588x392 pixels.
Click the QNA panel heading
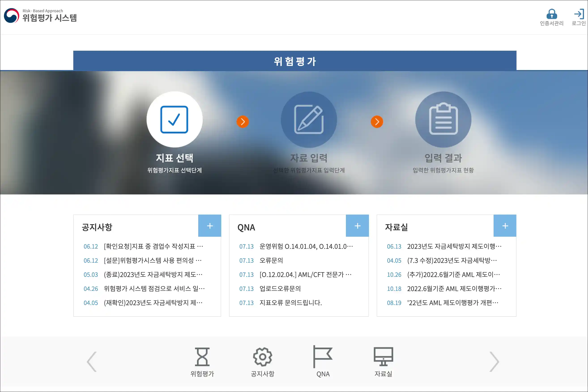pos(246,227)
